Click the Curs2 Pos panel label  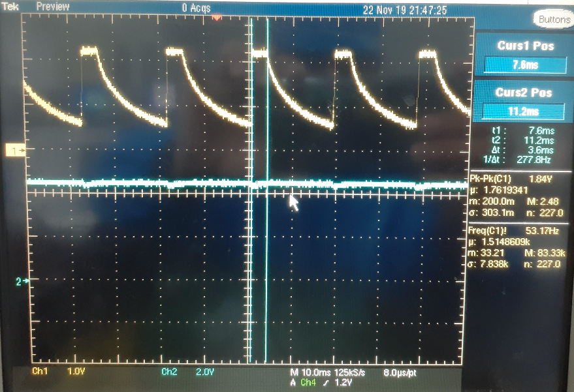click(524, 93)
